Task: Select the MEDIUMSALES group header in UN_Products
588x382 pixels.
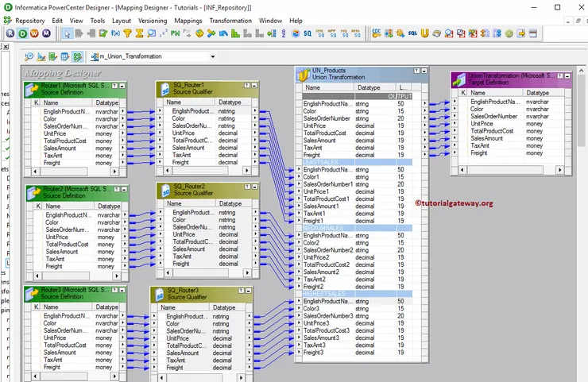Action: (358, 228)
